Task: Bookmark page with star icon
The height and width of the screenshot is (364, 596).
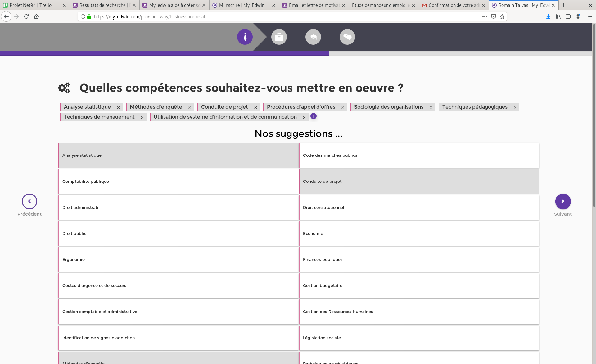Action: coord(502,16)
